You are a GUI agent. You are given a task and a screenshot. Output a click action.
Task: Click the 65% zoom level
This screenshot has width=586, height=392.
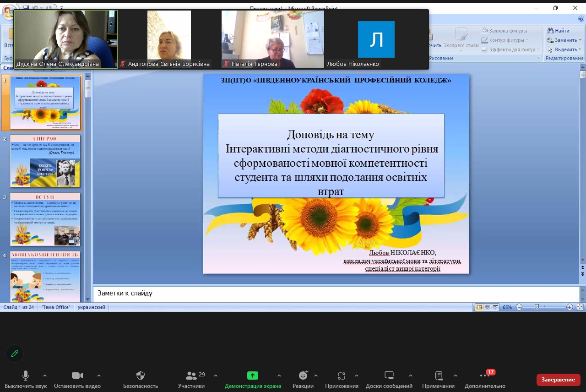pos(507,307)
